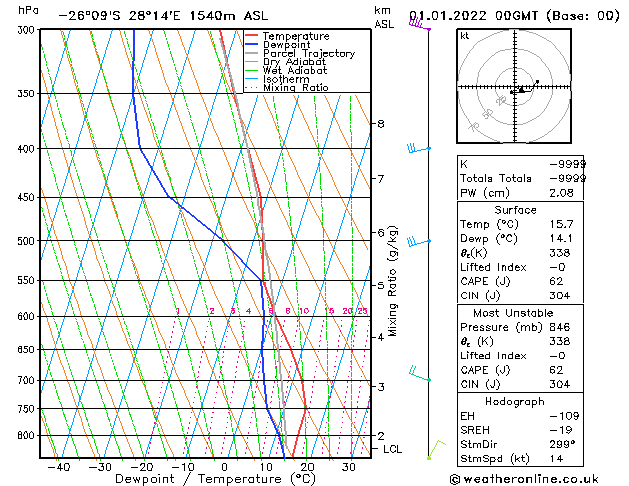Click the '300' pressure level label
The image size is (629, 486).
(x=28, y=30)
